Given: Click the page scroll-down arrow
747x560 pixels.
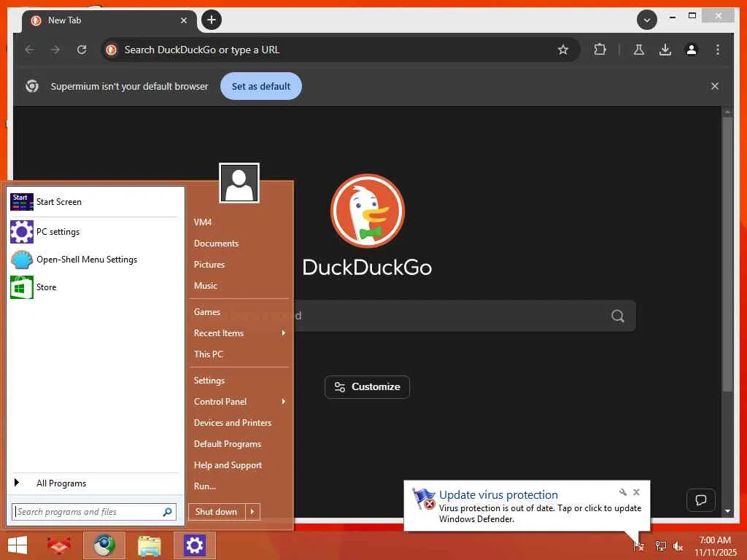Looking at the screenshot, I should tap(727, 511).
